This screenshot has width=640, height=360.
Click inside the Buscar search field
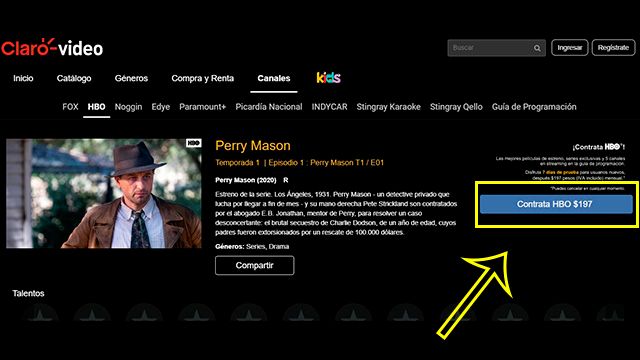coord(490,48)
